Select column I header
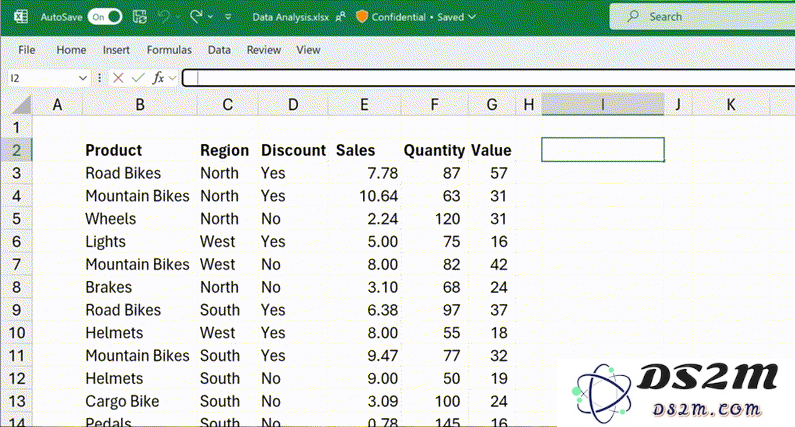795x427 pixels. coord(603,104)
